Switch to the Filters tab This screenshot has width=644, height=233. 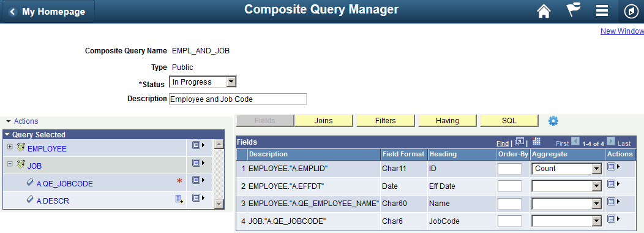(x=385, y=121)
